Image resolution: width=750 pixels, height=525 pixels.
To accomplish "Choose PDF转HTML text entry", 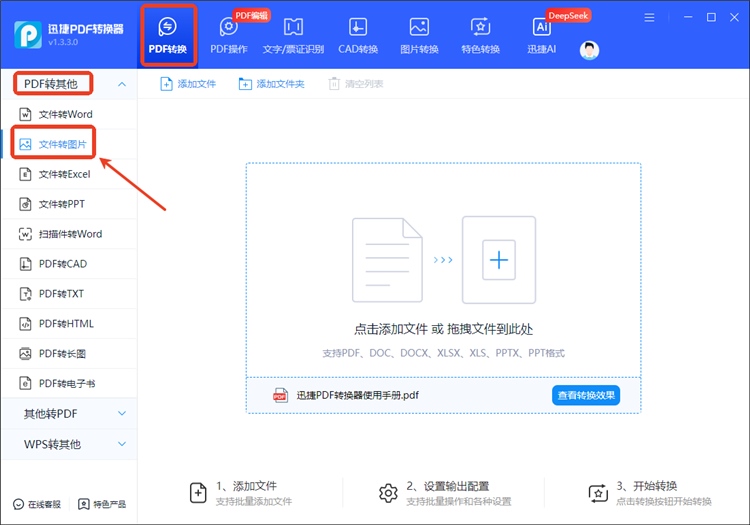I will tap(66, 324).
